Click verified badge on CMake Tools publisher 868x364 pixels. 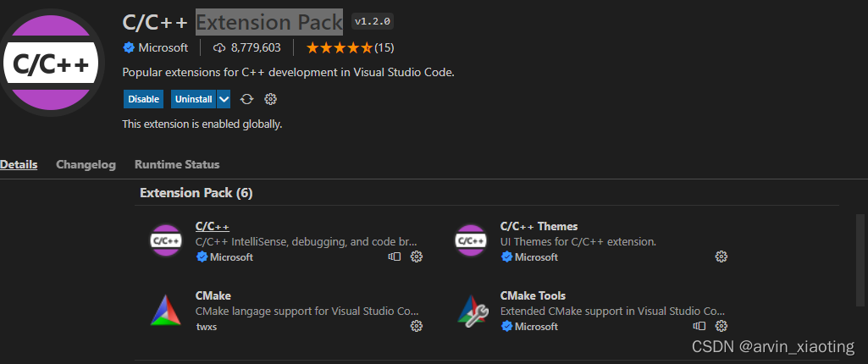(506, 327)
